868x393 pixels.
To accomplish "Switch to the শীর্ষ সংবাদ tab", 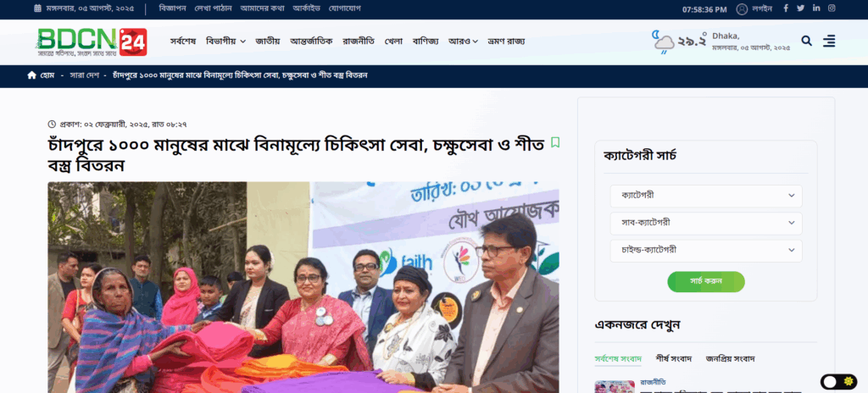I will click(x=674, y=358).
